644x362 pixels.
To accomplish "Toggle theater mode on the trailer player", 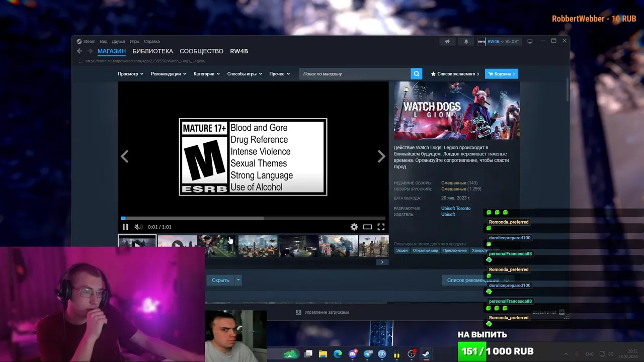I will (x=368, y=227).
